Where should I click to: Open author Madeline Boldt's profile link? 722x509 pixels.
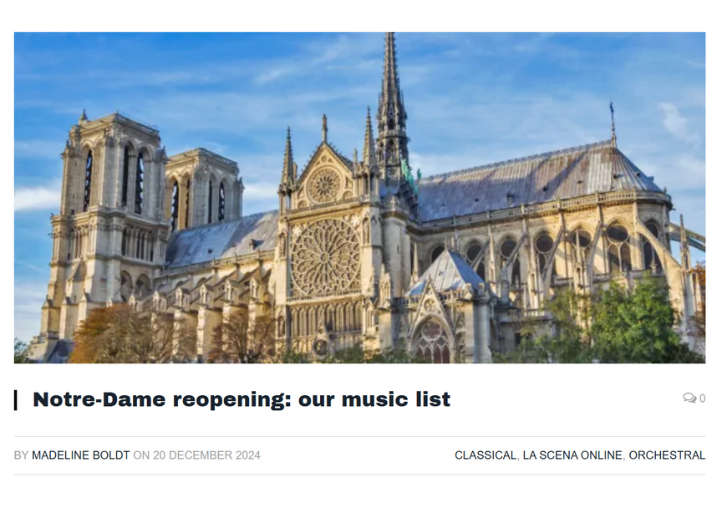coord(80,455)
